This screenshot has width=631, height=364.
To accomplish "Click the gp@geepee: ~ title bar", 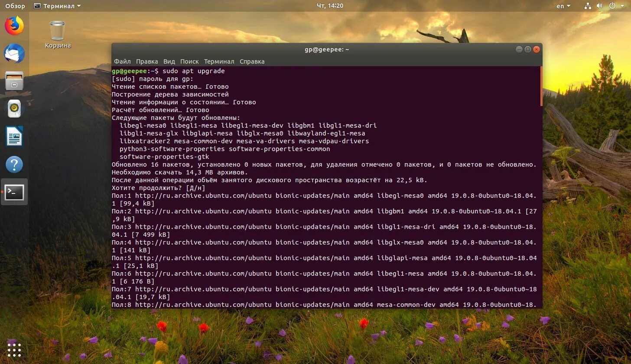I will pyautogui.click(x=327, y=49).
